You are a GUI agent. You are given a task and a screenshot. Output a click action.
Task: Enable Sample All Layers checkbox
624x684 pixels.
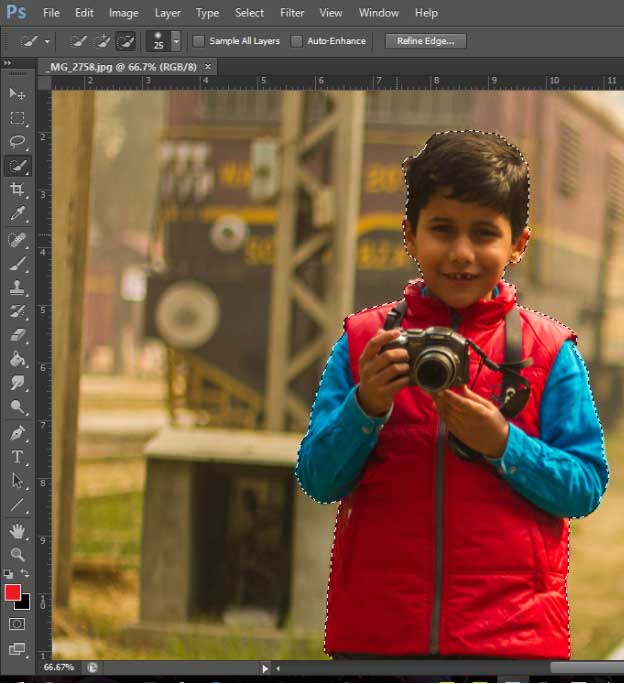tap(199, 41)
